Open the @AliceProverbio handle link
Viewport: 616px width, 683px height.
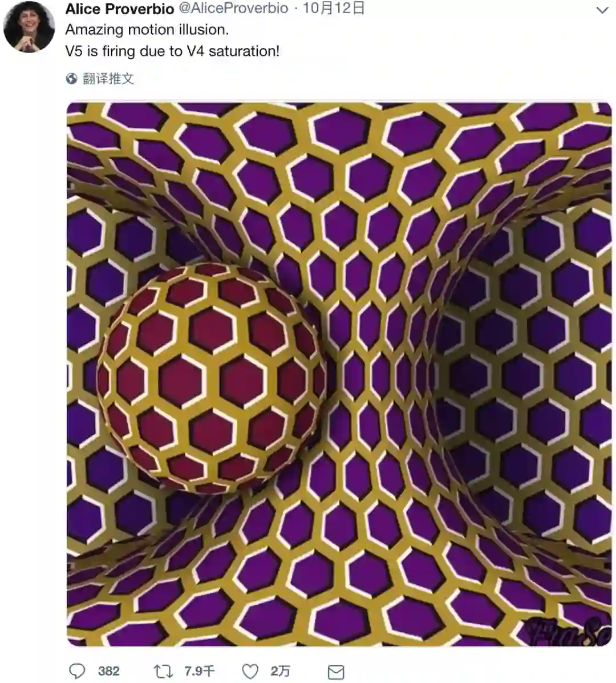coord(234,9)
